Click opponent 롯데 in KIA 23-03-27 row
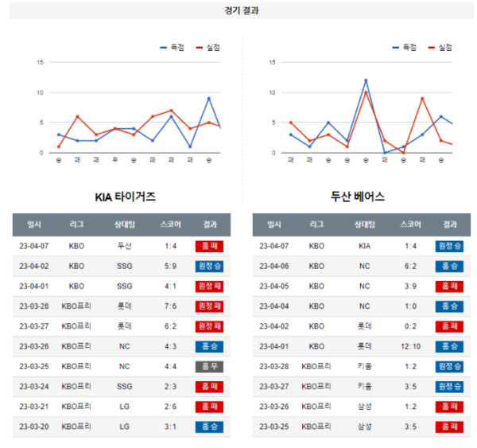 125,326
